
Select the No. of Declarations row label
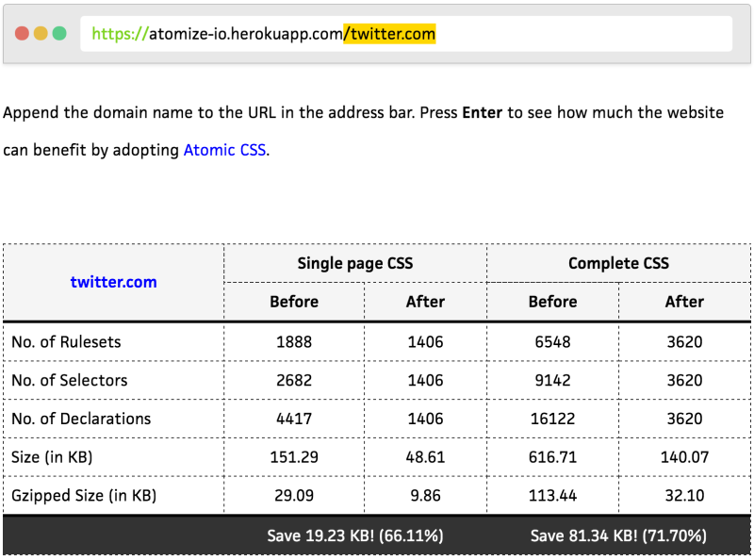(x=81, y=419)
